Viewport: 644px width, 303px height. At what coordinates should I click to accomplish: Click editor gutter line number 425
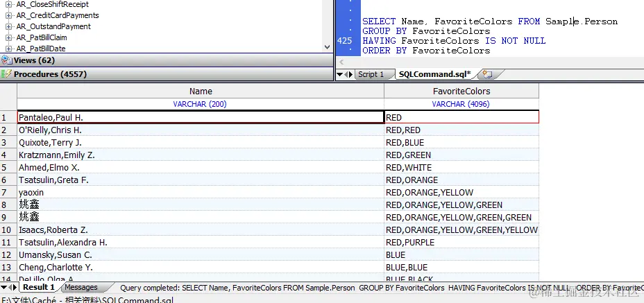344,41
